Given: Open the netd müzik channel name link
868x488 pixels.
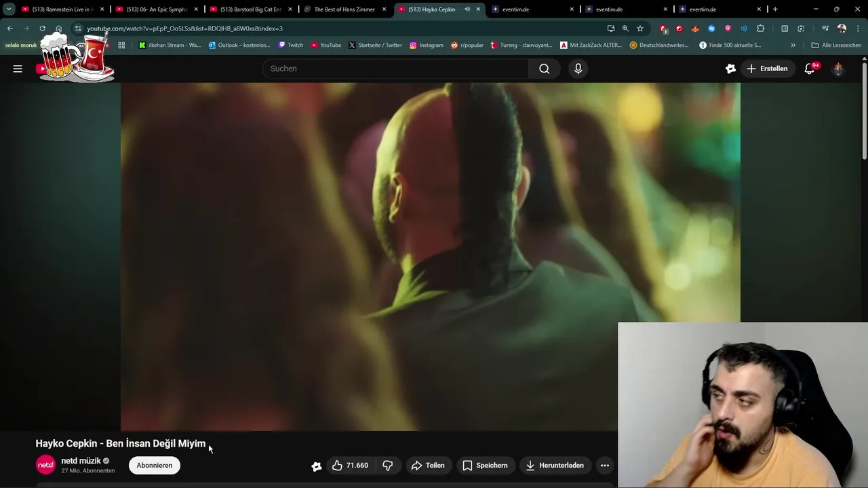Looking at the screenshot, I should click(x=81, y=461).
